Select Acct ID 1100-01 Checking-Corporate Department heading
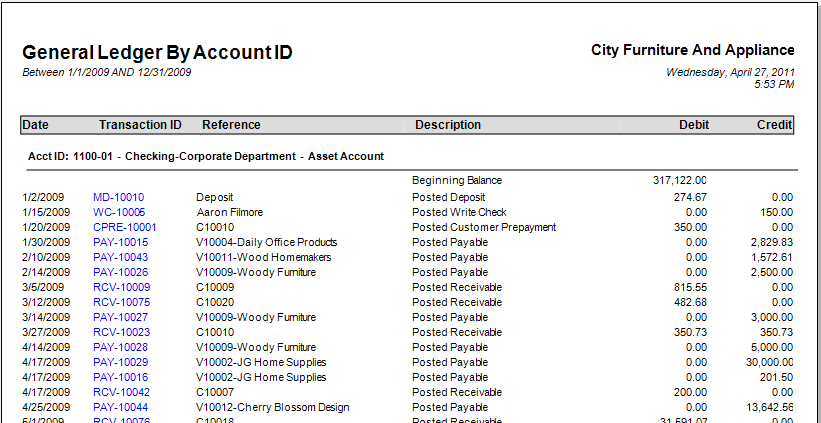Screen dimensions: 821x423 pyautogui.click(x=206, y=157)
